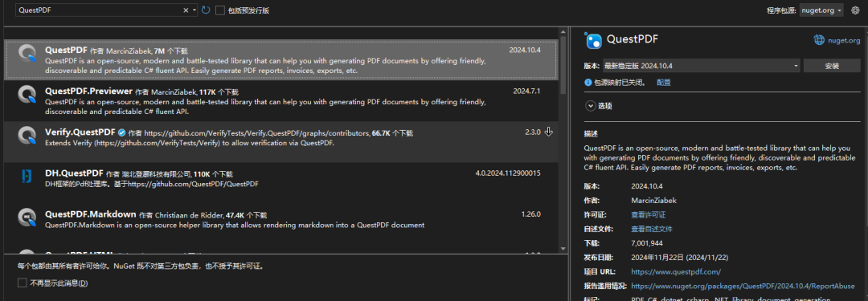Click version 1.26.0 of QuestPDF.Markdown

pyautogui.click(x=530, y=214)
